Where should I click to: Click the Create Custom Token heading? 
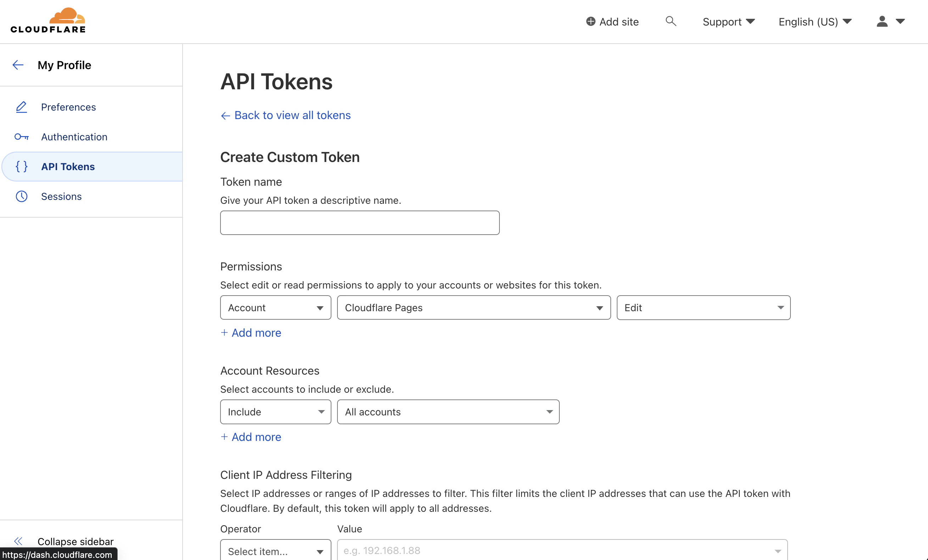tap(290, 157)
